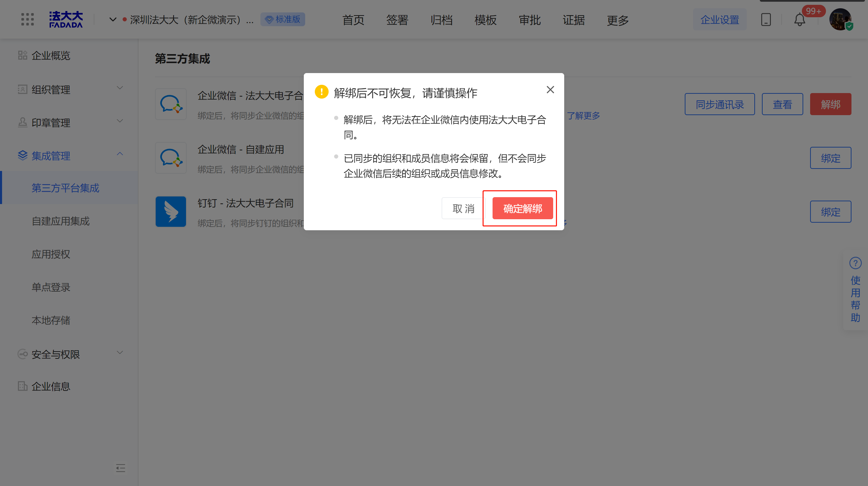The width and height of the screenshot is (868, 486).
Task: Click the 企业设置 button
Action: tap(720, 20)
